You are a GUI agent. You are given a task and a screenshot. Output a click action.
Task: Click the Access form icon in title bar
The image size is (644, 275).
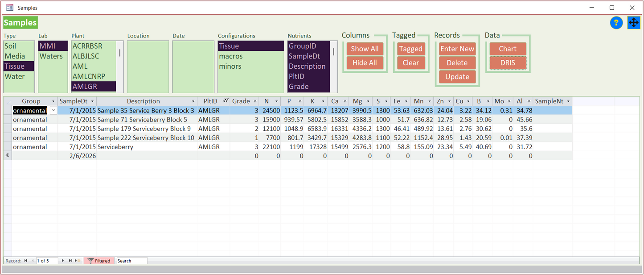9,8
